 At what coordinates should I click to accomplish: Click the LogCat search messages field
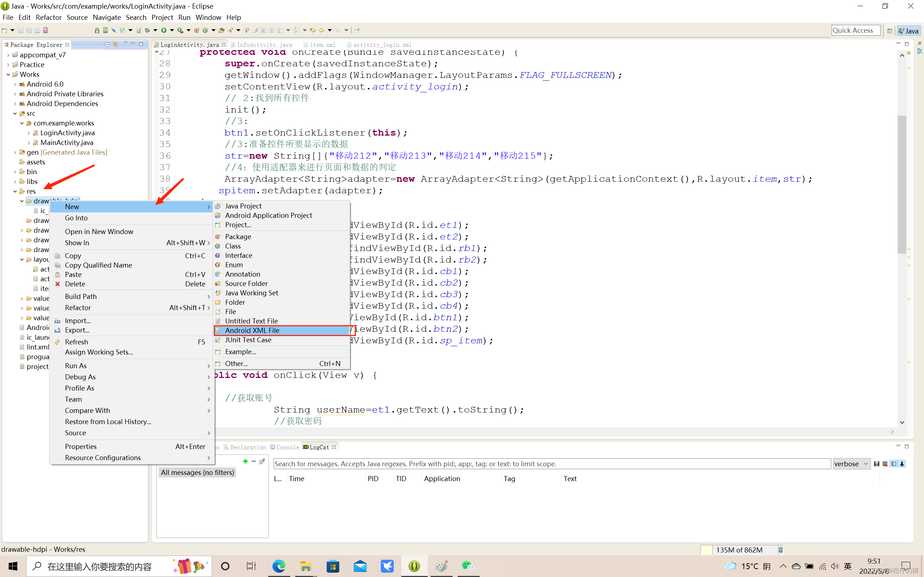coord(552,464)
